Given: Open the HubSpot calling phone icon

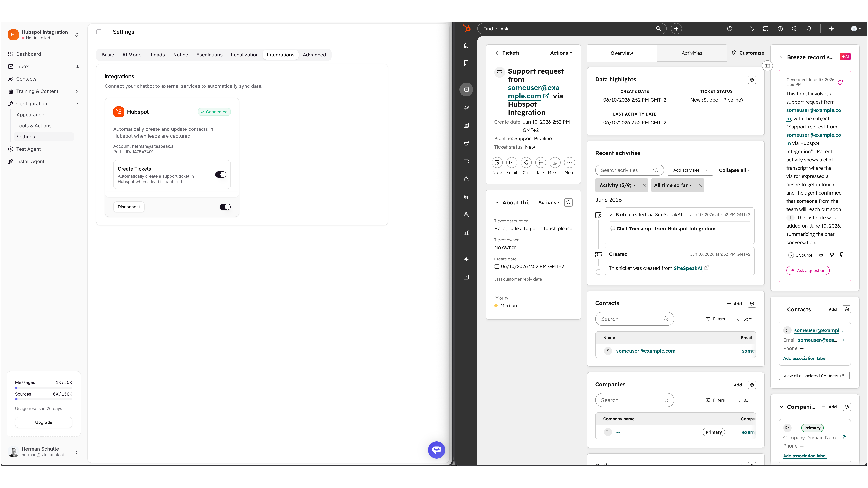Looking at the screenshot, I should pos(751,29).
